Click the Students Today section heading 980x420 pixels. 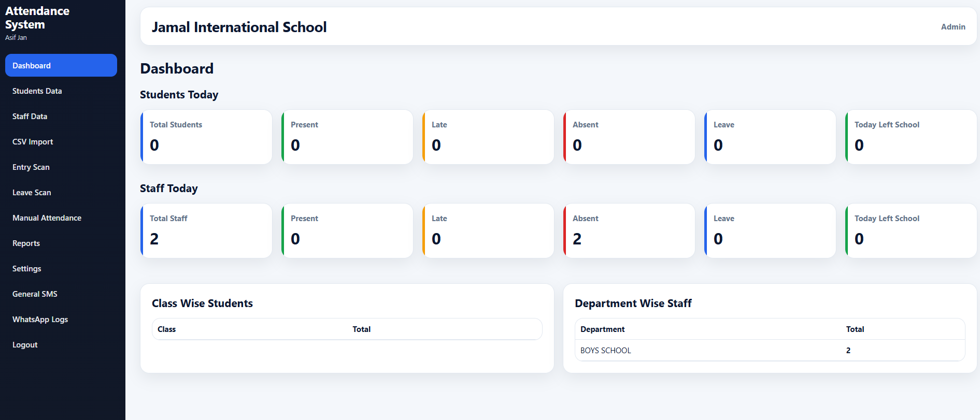179,94
